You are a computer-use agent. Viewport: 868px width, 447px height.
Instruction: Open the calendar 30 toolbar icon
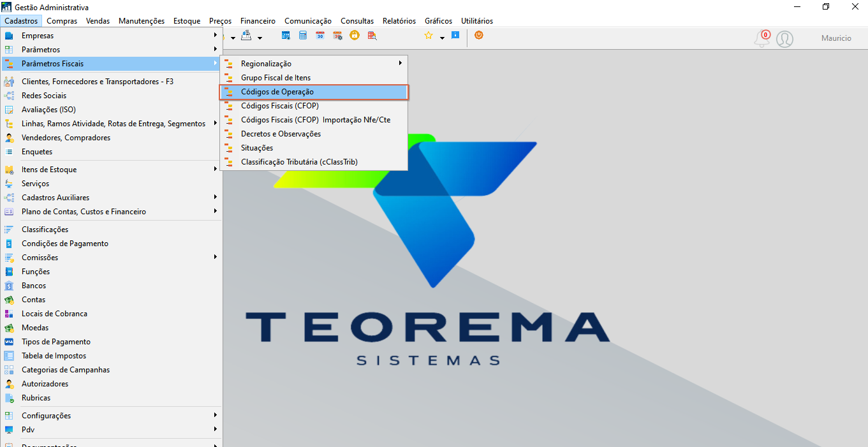[x=320, y=36]
